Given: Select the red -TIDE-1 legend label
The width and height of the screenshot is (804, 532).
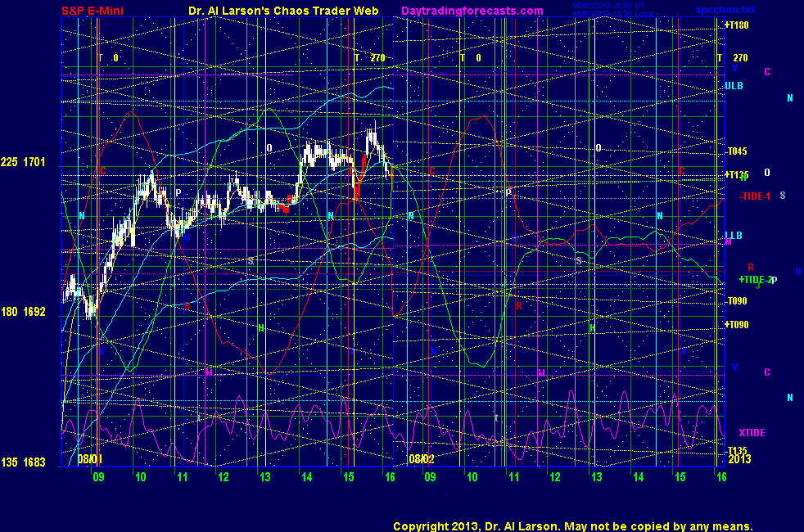Looking at the screenshot, I should 754,196.
